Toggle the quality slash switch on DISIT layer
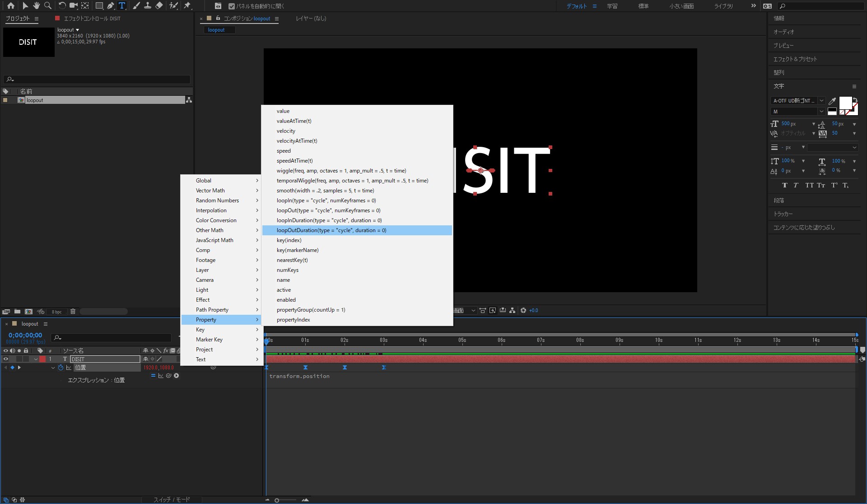 tap(159, 359)
